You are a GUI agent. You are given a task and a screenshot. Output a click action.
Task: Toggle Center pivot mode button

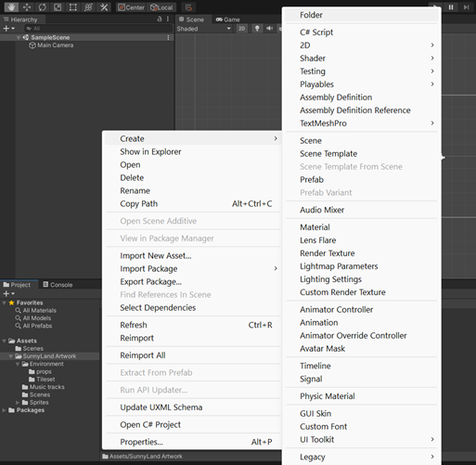tap(131, 7)
